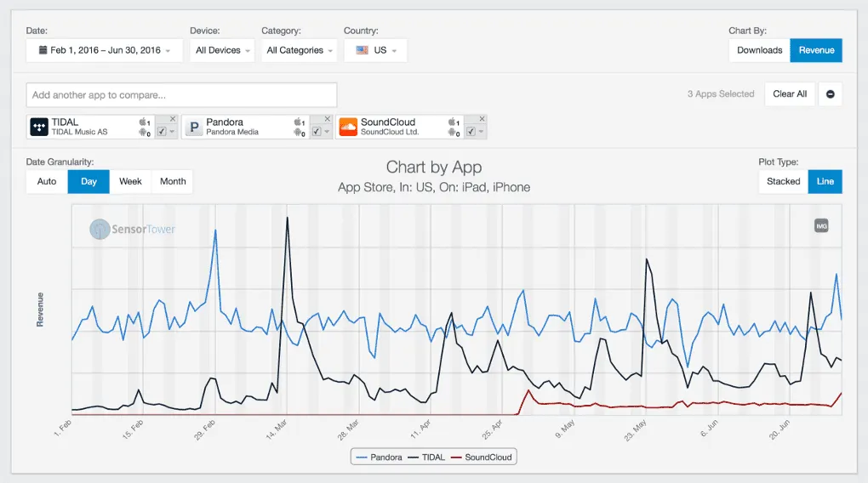Click the TIDAL app logo icon
Viewport: 868px width, 483px height.
(39, 127)
